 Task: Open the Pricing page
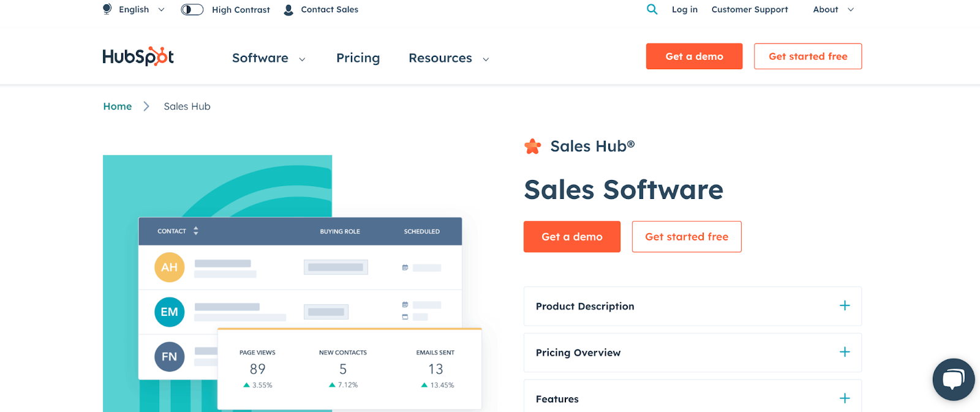point(358,58)
